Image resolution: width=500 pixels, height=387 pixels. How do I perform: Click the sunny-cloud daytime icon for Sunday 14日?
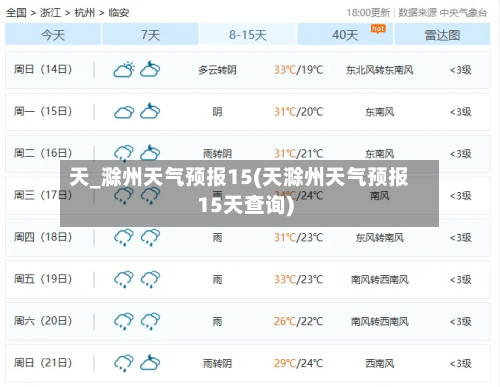[x=124, y=70]
